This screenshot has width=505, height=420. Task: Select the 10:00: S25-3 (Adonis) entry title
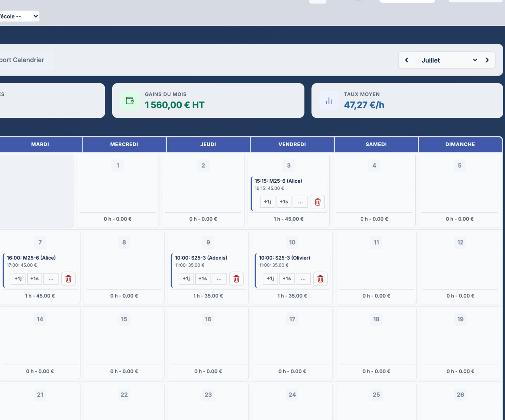pyautogui.click(x=201, y=258)
